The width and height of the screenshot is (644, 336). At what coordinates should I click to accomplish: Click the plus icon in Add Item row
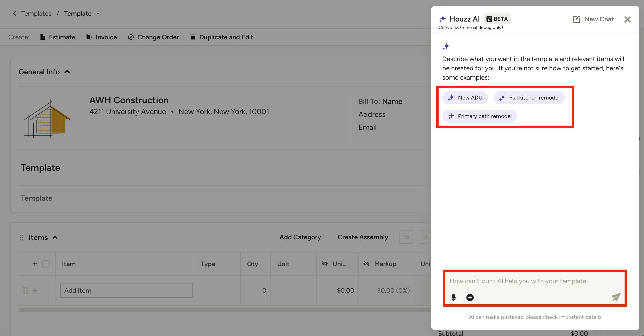click(x=35, y=290)
